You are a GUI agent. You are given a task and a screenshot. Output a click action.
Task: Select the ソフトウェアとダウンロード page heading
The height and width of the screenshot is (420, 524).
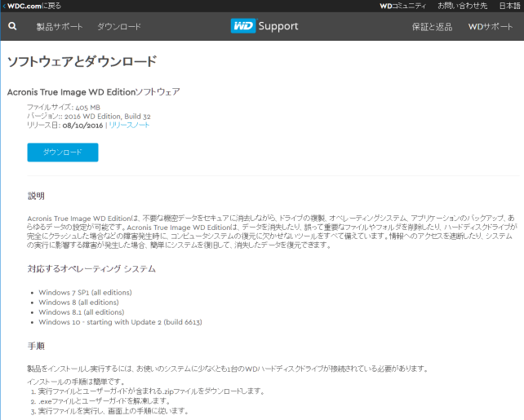82,61
